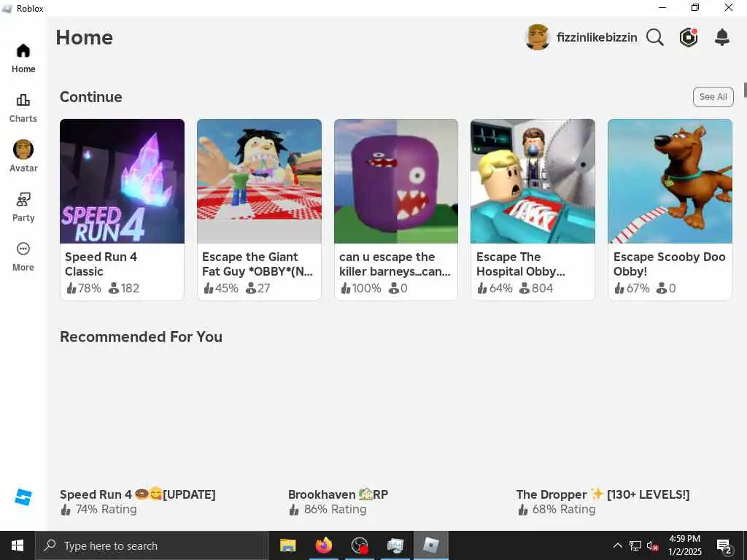Click the muted volume tray icon
Viewport: 747px width, 560px height.
click(x=653, y=545)
